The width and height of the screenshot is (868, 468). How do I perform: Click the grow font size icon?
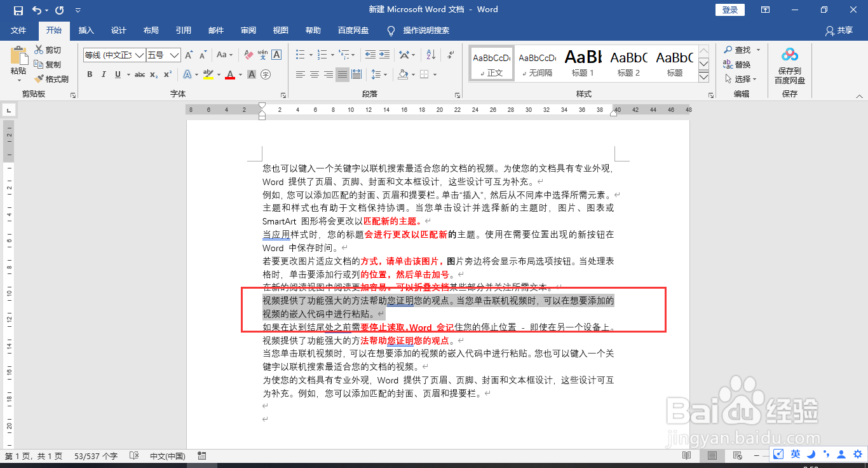189,55
